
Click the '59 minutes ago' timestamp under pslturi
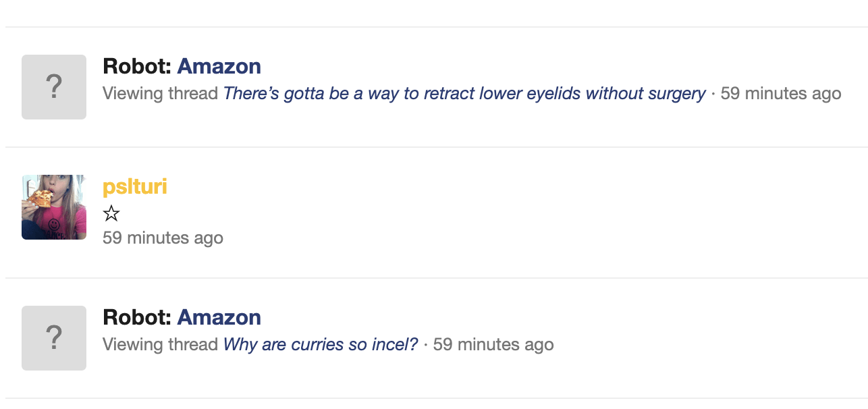[163, 238]
